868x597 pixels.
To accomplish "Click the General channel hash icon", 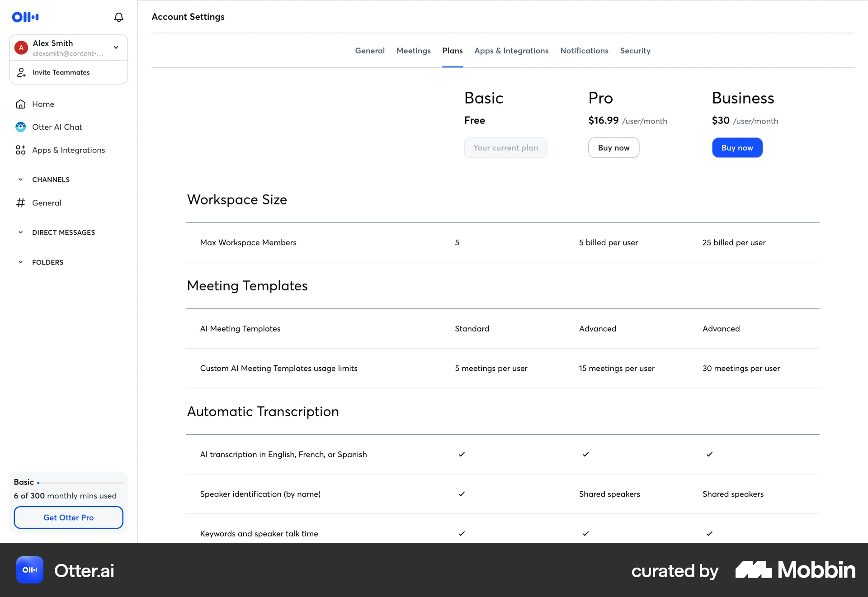I will coord(21,203).
